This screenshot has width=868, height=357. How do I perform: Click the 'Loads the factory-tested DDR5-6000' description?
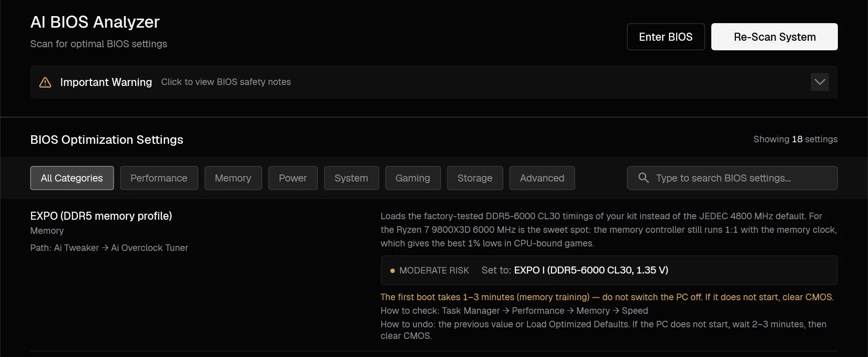pos(609,230)
